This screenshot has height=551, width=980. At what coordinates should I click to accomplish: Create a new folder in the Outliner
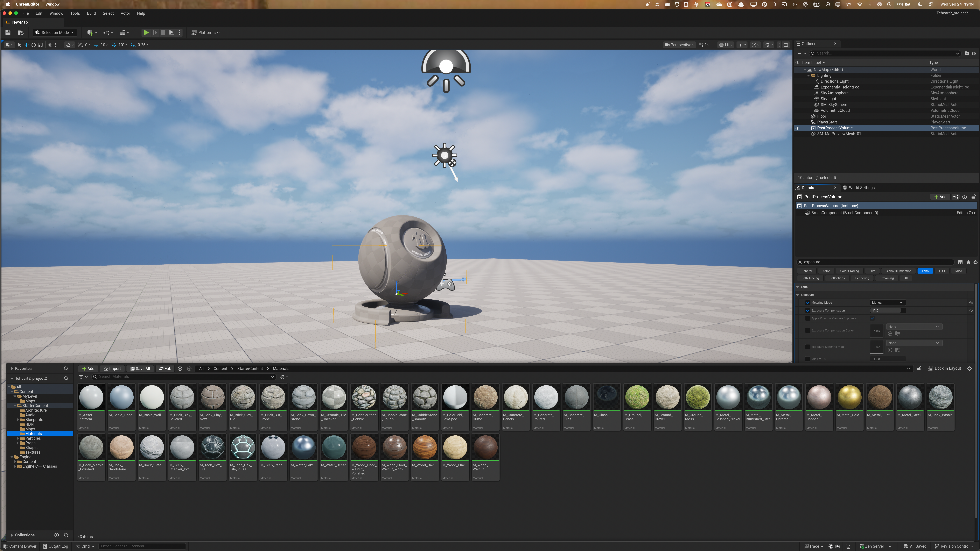[967, 54]
